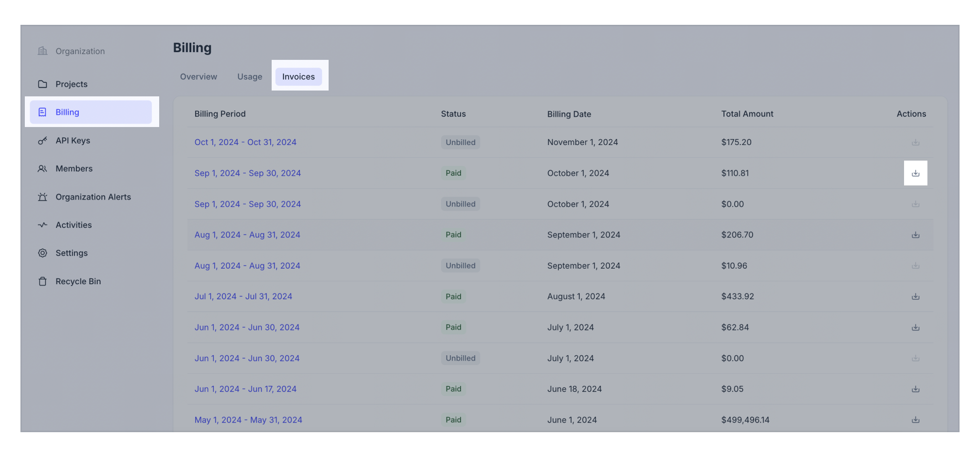Open the Usage tab

(250, 76)
